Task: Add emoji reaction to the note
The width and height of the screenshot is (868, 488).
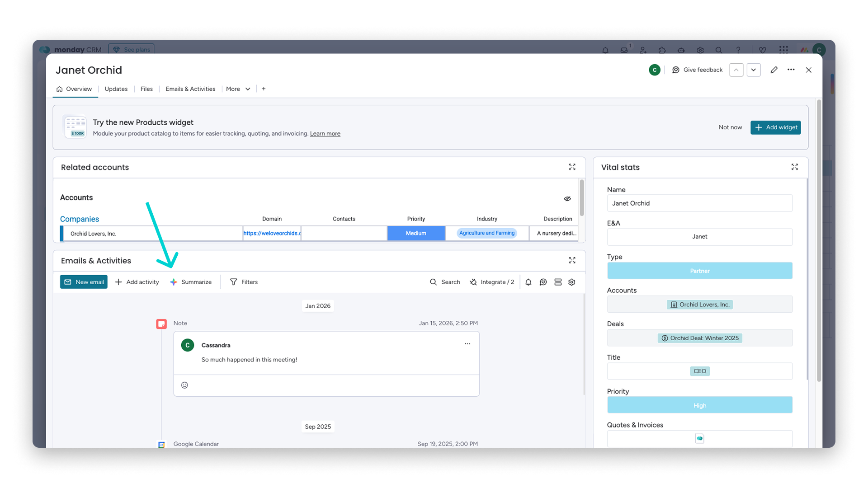Action: 184,385
